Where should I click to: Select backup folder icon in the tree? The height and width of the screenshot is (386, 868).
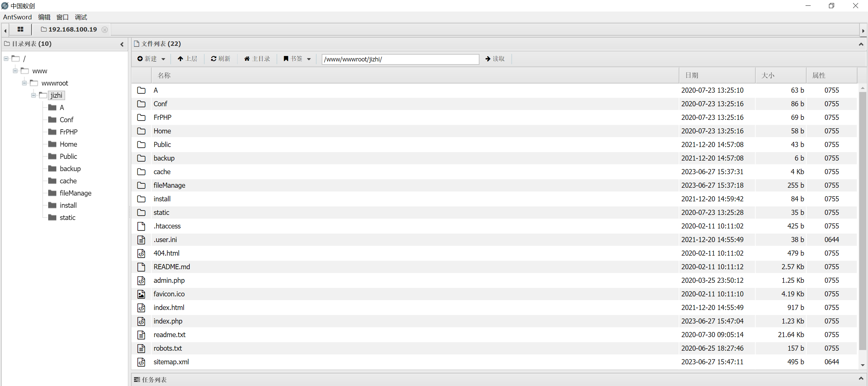pos(52,168)
